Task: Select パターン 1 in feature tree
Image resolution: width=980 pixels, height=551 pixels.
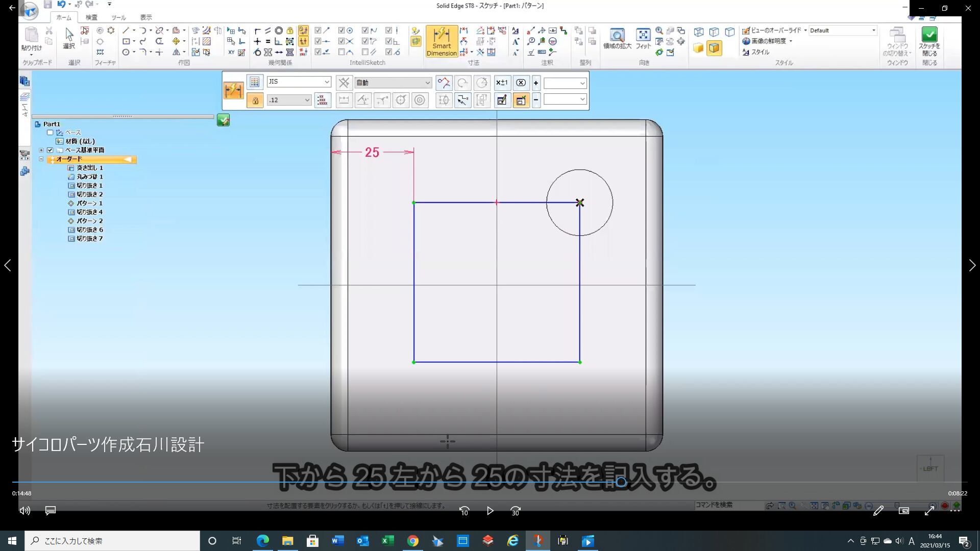Action: (x=89, y=203)
